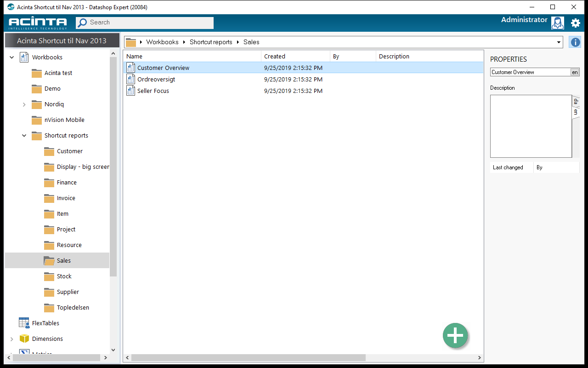
Task: Click the Description text area
Action: tap(531, 126)
